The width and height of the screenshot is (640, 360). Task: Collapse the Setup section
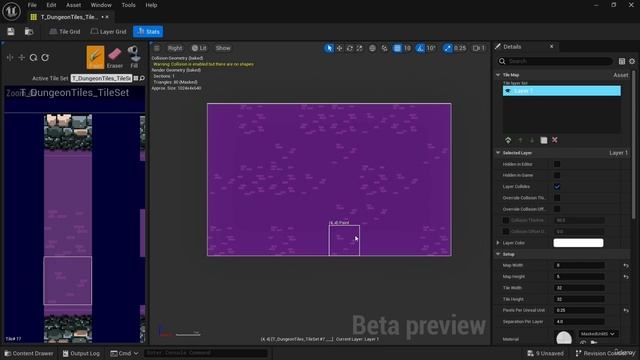pos(498,254)
